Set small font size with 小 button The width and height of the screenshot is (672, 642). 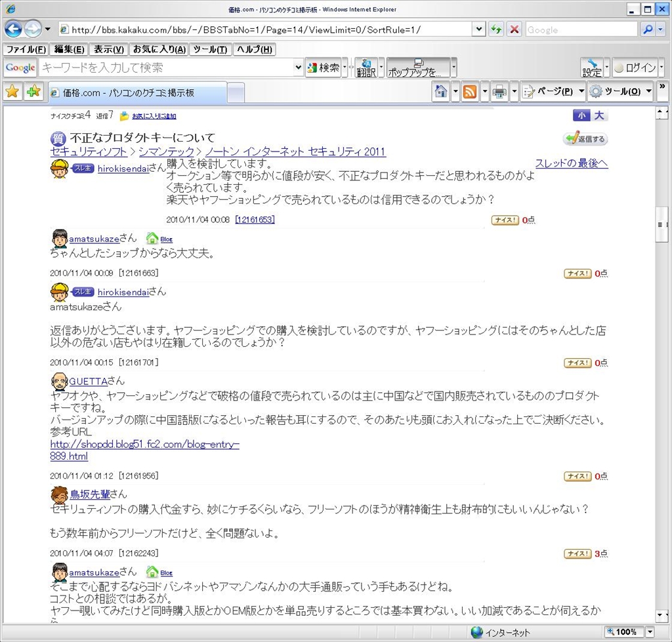coord(581,115)
